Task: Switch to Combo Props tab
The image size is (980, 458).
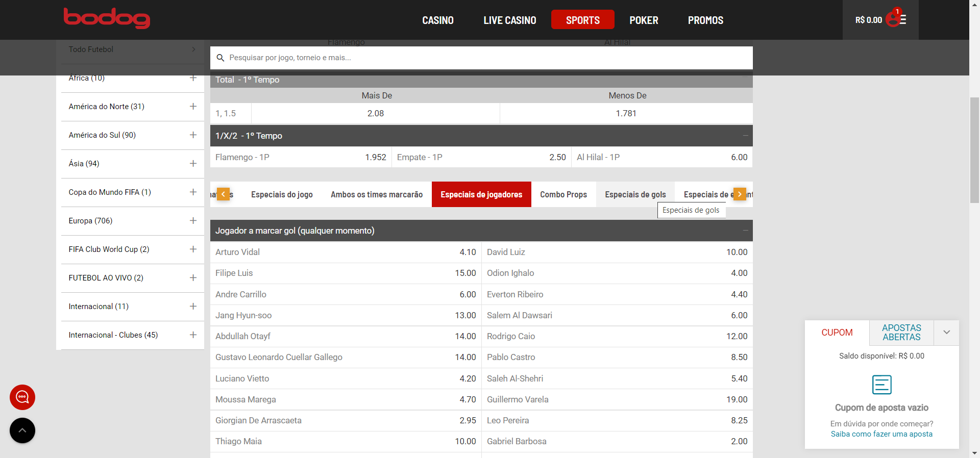Action: [563, 194]
